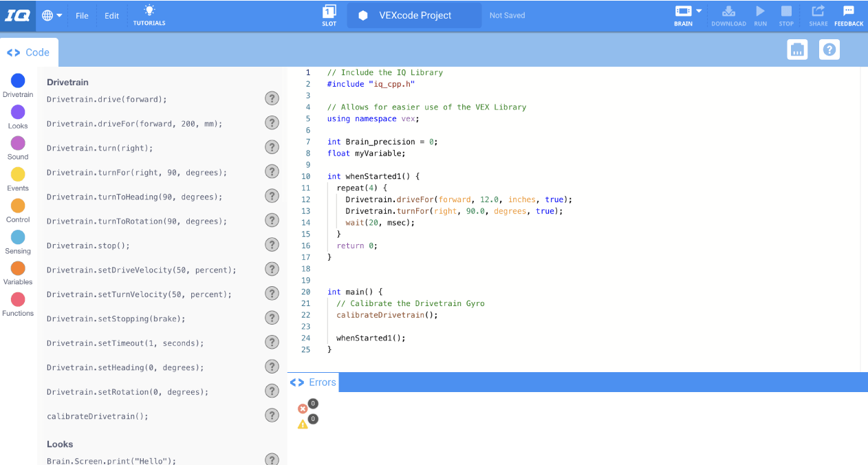
Task: Select the Drivetrain.stop(); command
Action: [88, 246]
